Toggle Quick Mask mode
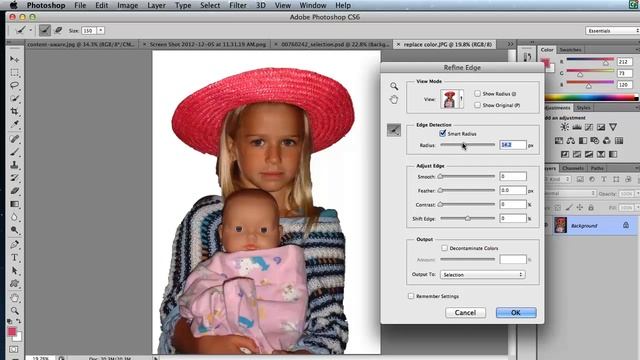The height and width of the screenshot is (360, 640). pyautogui.click(x=13, y=349)
